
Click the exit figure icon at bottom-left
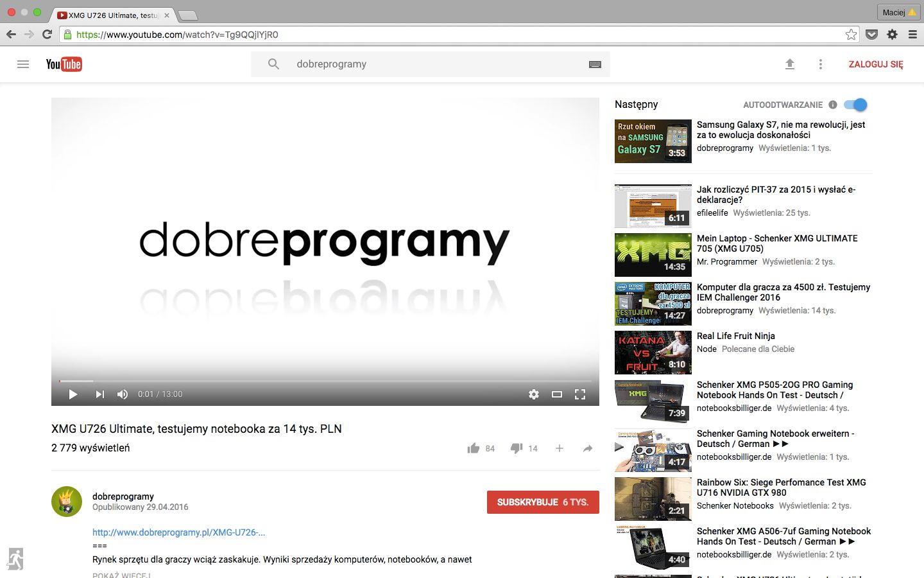coord(15,559)
